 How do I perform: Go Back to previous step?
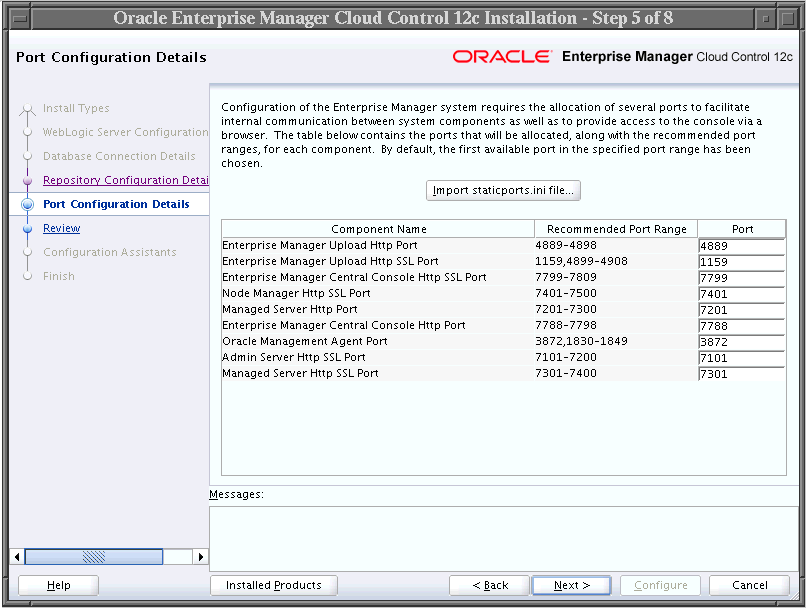[489, 585]
